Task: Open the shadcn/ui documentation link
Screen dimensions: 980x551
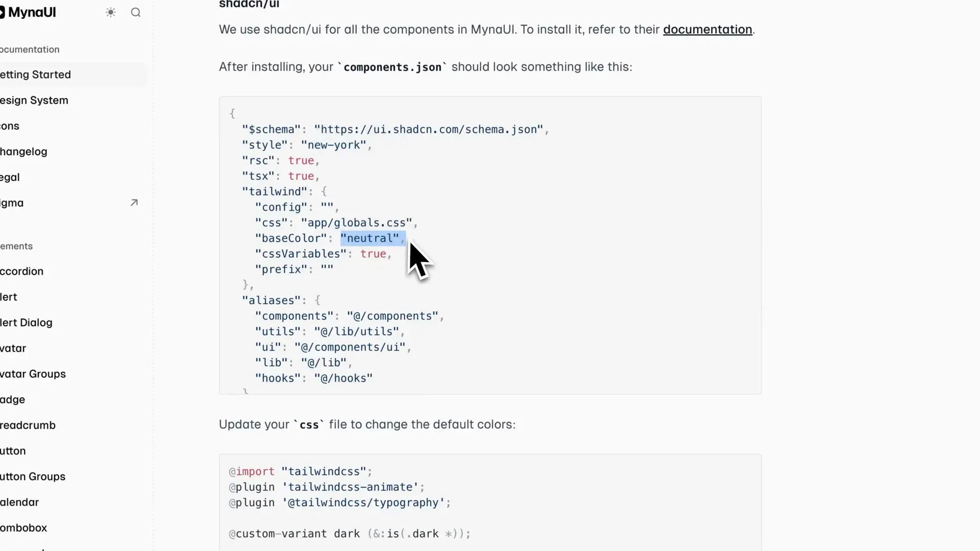Action: (x=707, y=30)
